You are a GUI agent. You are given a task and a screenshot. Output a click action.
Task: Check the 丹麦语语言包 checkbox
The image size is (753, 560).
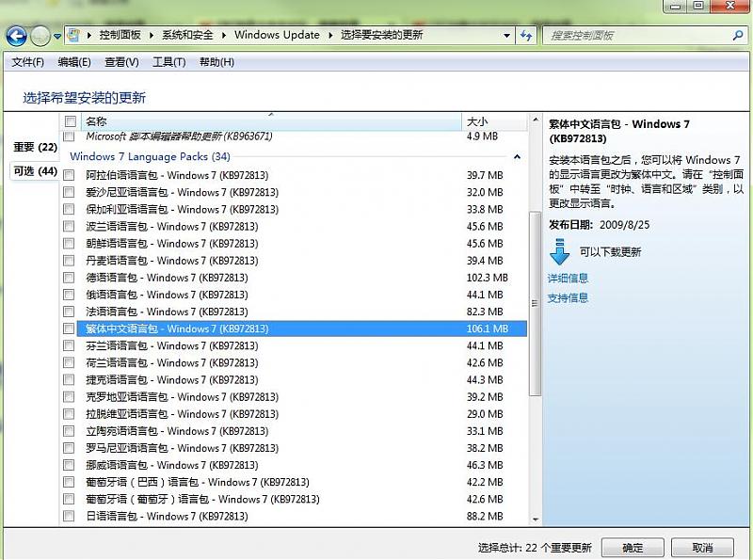[69, 261]
